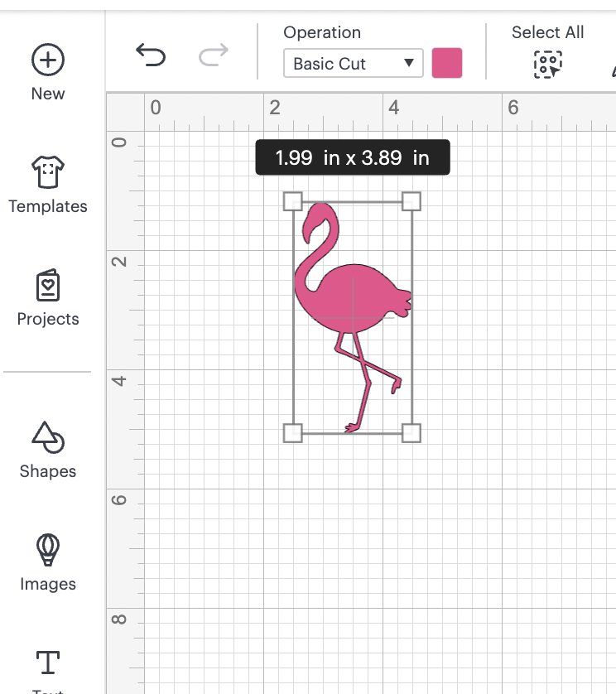The height and width of the screenshot is (694, 616).
Task: Open the Projects panel
Action: (48, 298)
